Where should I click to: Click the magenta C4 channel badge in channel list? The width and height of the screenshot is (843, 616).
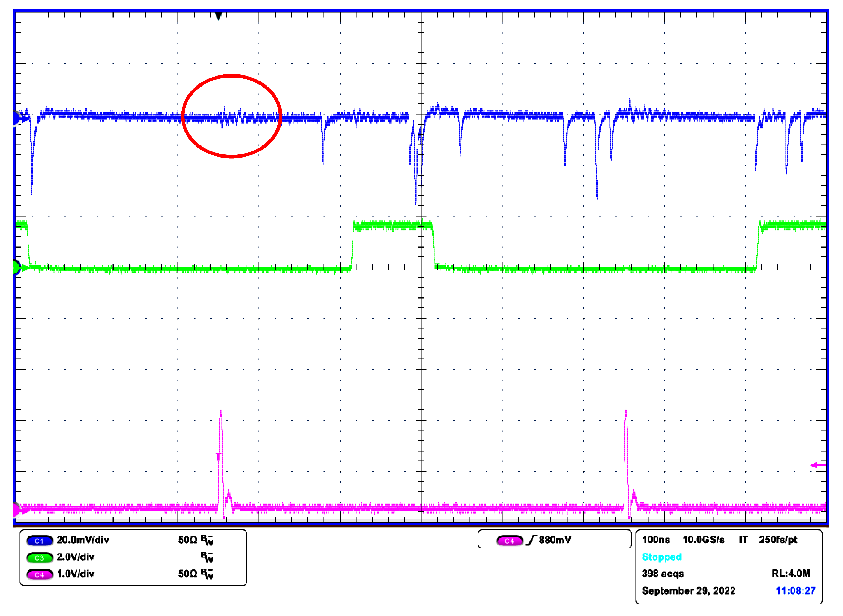pos(39,575)
